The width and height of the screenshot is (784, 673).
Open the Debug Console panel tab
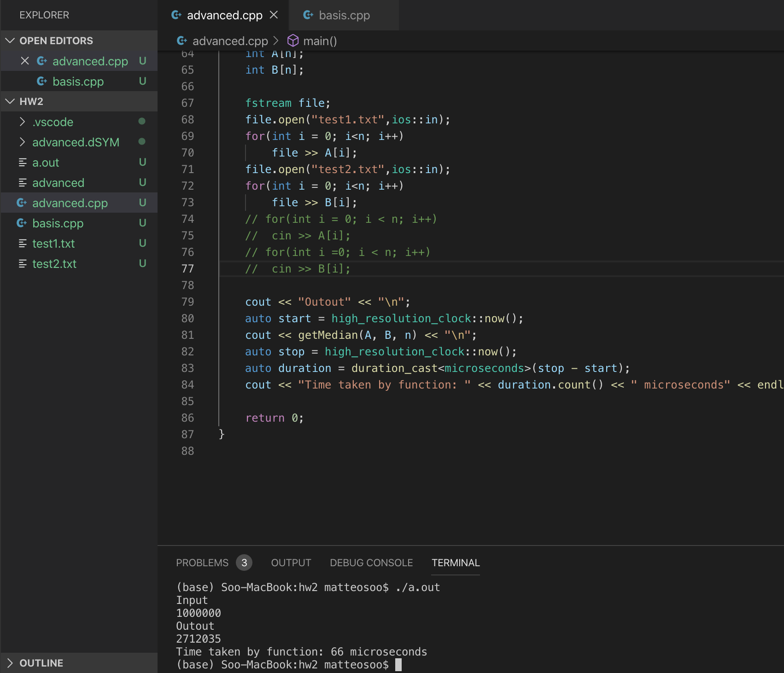tap(371, 563)
